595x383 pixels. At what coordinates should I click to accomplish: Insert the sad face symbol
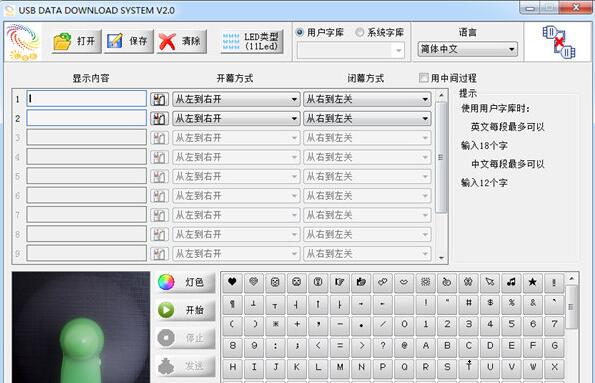pyautogui.click(x=297, y=282)
